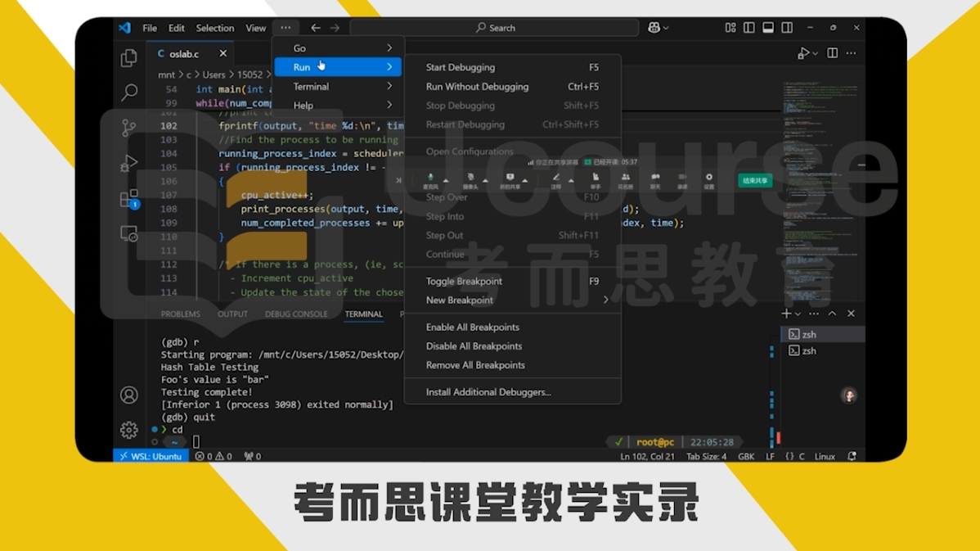Image resolution: width=980 pixels, height=551 pixels.
Task: Open the View menu
Action: pos(255,28)
